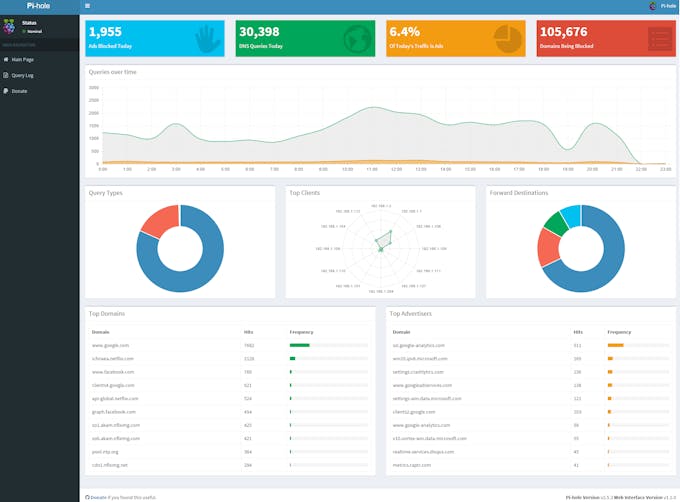The height and width of the screenshot is (502, 680).
Task: Click the peak of the queries line chart
Action: [373, 107]
